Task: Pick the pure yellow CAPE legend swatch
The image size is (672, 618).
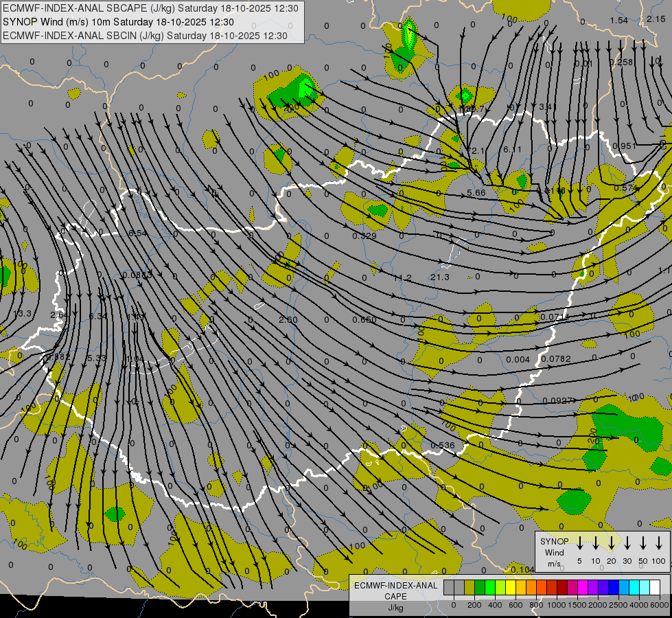Action: click(x=511, y=587)
